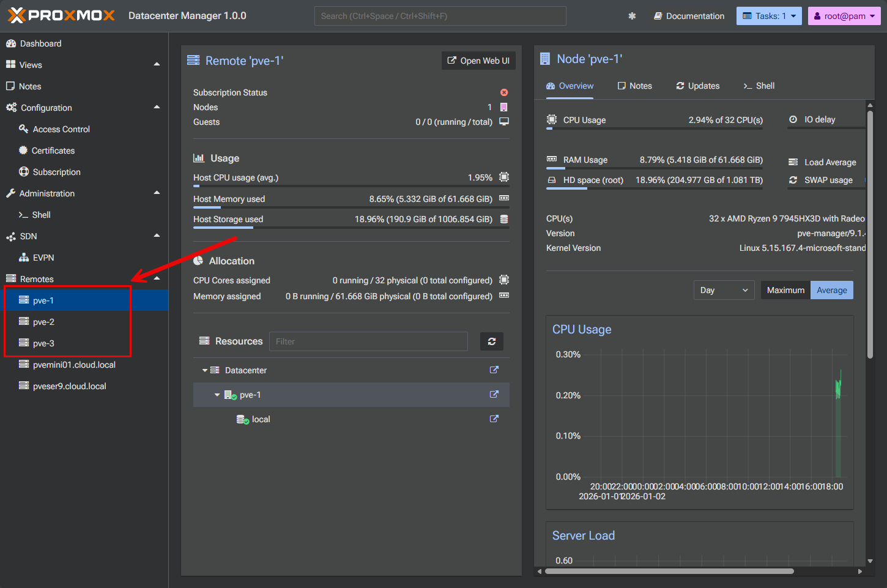This screenshot has width=887, height=588.
Task: Click the red subscription status icon
Action: [504, 92]
